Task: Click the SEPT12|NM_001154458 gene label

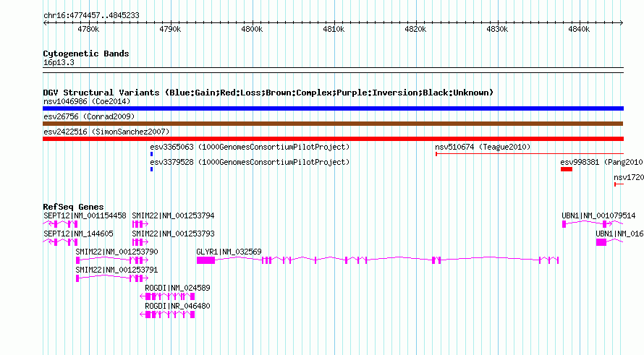Action: (85, 215)
